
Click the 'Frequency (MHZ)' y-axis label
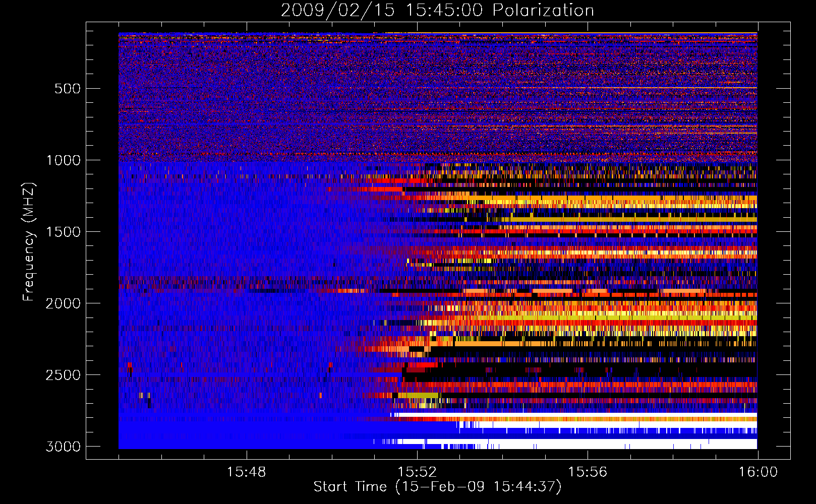pos(29,241)
